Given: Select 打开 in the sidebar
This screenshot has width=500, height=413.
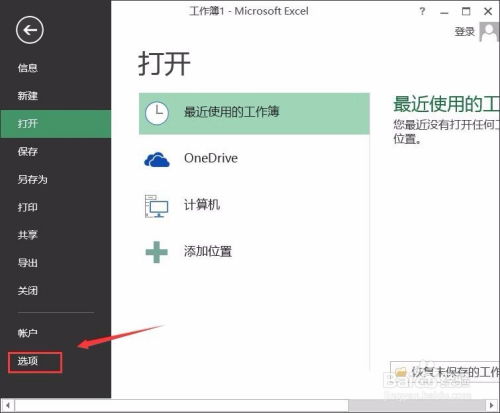Looking at the screenshot, I should 56,124.
